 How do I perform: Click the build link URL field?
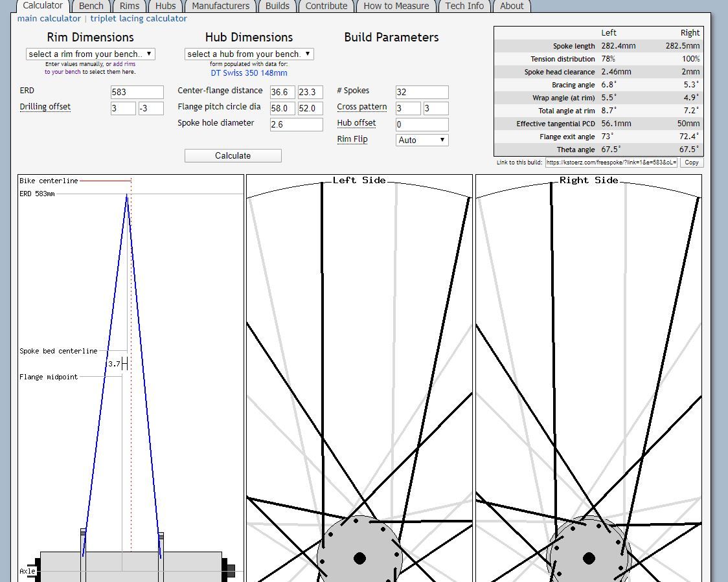(611, 162)
